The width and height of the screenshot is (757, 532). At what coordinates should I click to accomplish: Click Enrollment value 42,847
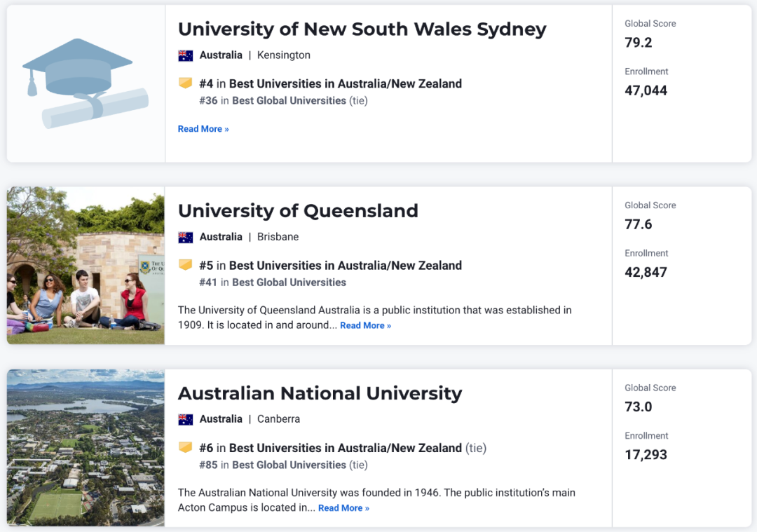[646, 272]
